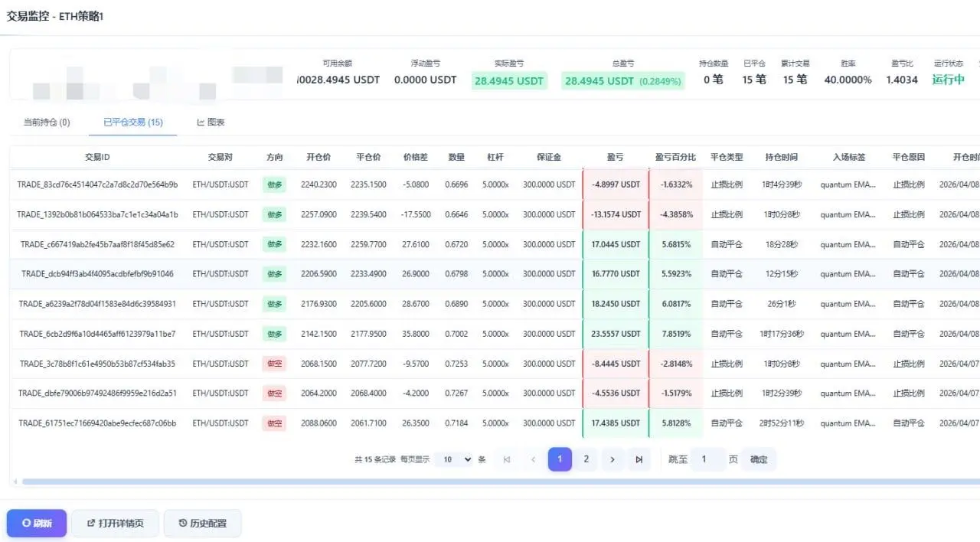Click the 做空 tag in the 2088.0600 row
The image size is (980, 542).
point(274,423)
